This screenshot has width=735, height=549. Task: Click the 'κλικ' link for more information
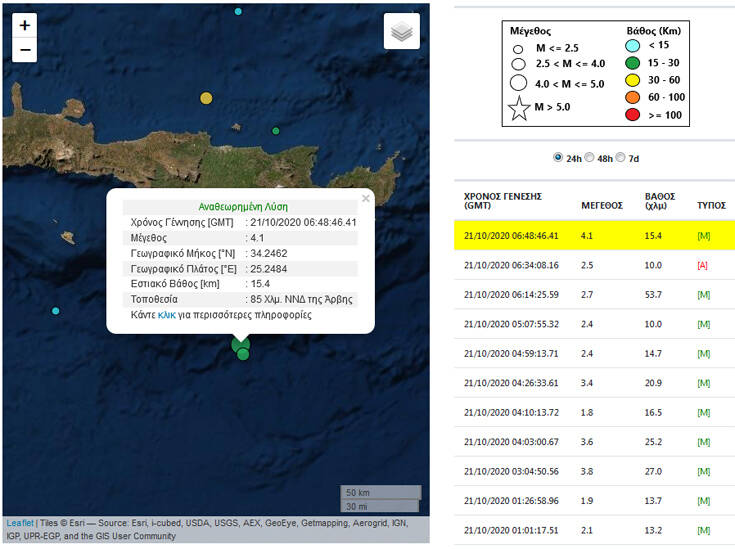pos(168,314)
